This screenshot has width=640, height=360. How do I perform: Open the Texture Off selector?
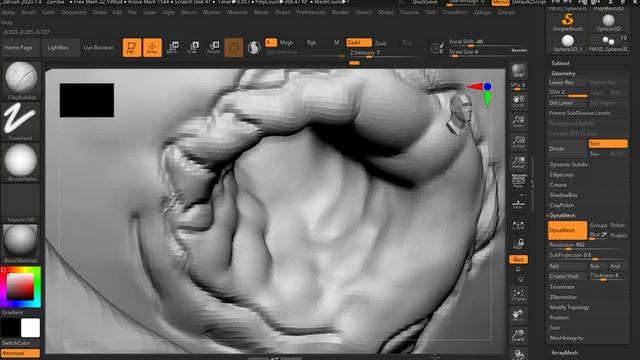coord(21,203)
